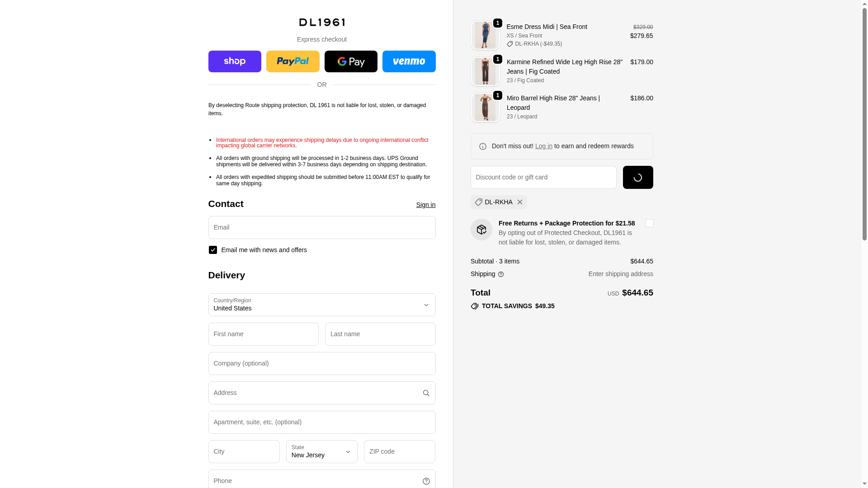Pay with Shop Pay express button
Viewport: 868px width, 488px height.
click(x=235, y=61)
